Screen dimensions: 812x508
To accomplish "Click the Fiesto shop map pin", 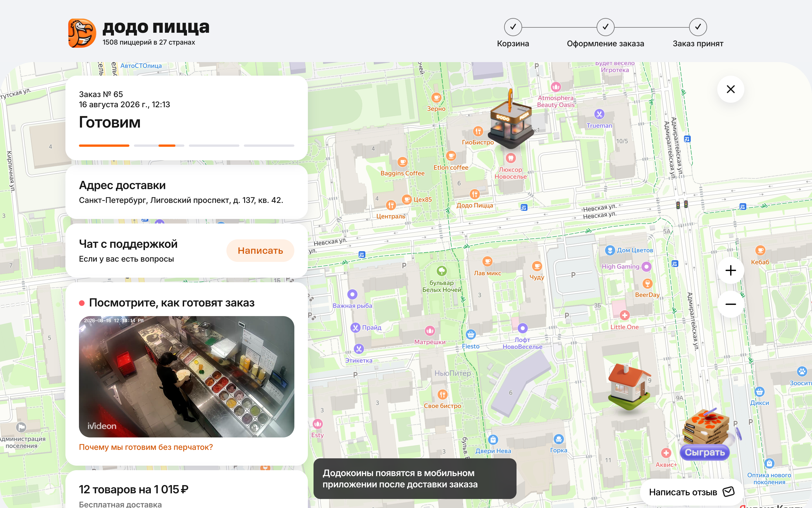I will point(471,335).
